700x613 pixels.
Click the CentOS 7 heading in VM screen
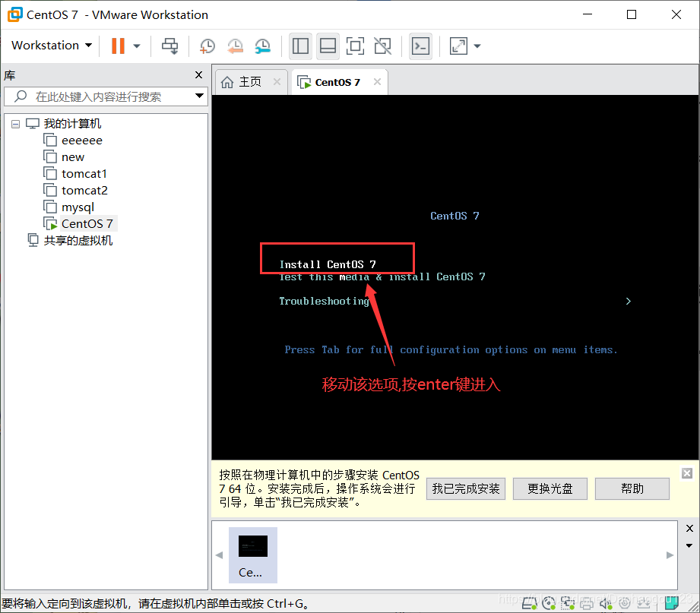[x=455, y=216]
